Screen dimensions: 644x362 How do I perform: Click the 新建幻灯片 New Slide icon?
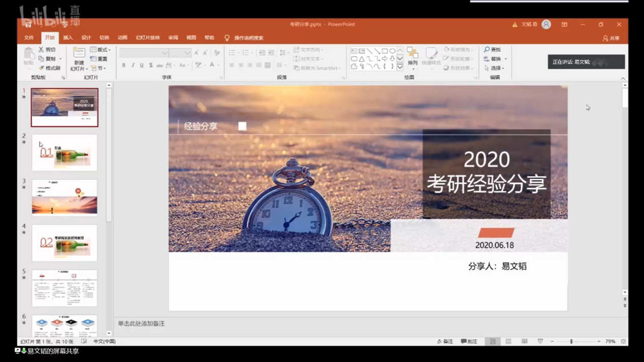click(x=79, y=53)
